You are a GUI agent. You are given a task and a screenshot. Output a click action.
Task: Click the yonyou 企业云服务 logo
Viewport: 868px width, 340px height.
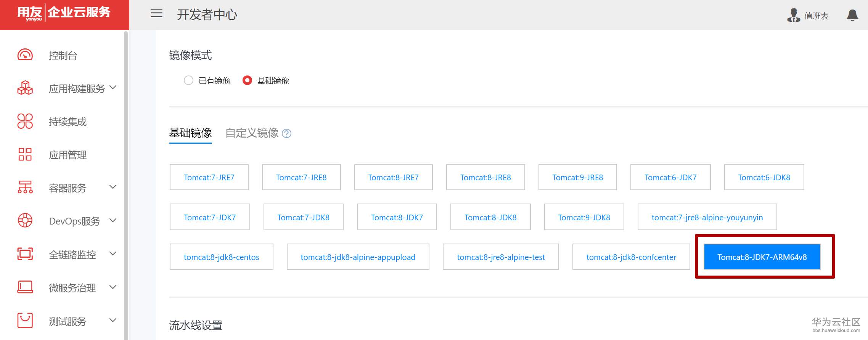click(x=64, y=13)
